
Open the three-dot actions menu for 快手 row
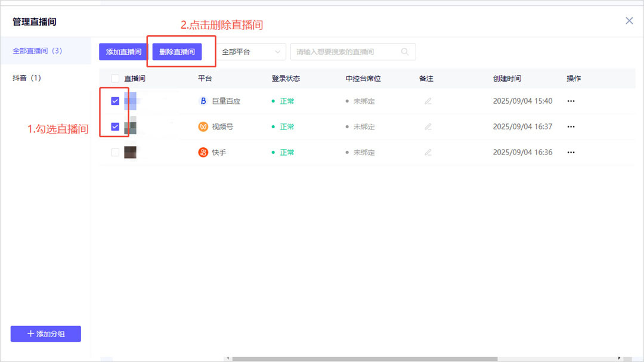pos(571,153)
